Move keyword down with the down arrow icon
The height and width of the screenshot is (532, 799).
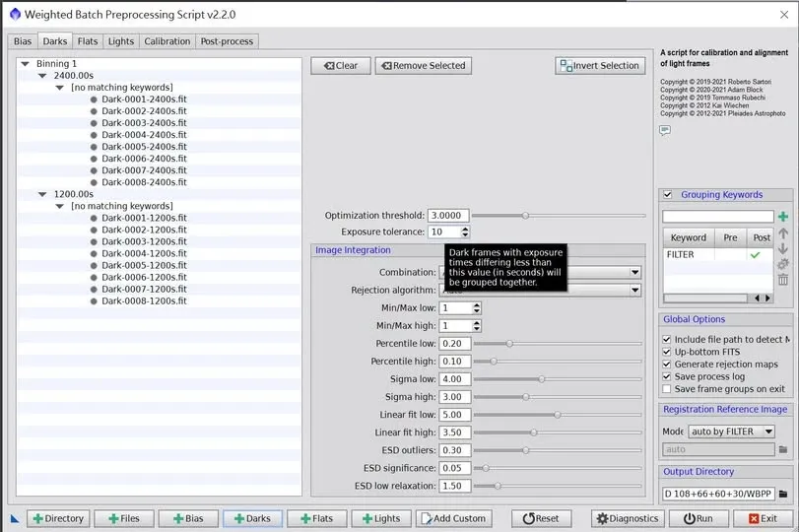tap(783, 248)
